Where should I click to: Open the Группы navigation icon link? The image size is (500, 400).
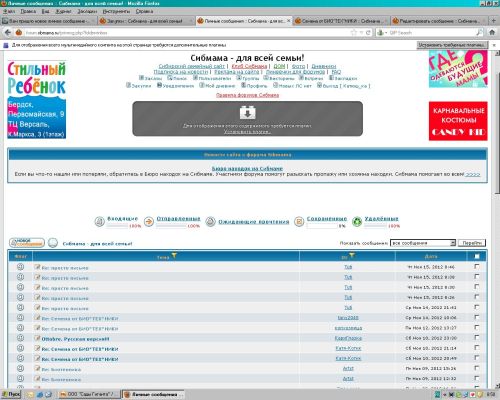click(x=248, y=78)
